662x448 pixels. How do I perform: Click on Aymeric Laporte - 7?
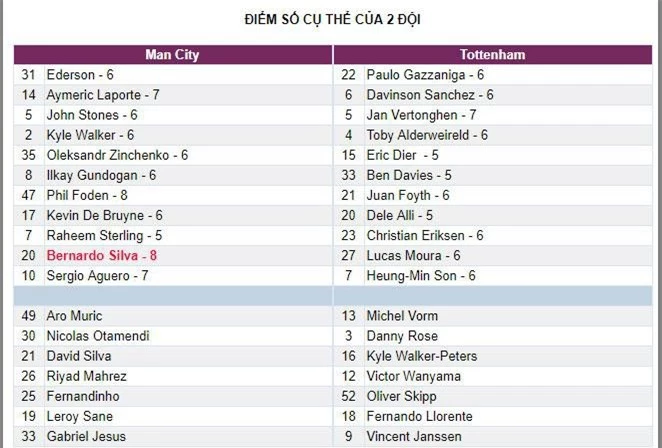coord(103,95)
